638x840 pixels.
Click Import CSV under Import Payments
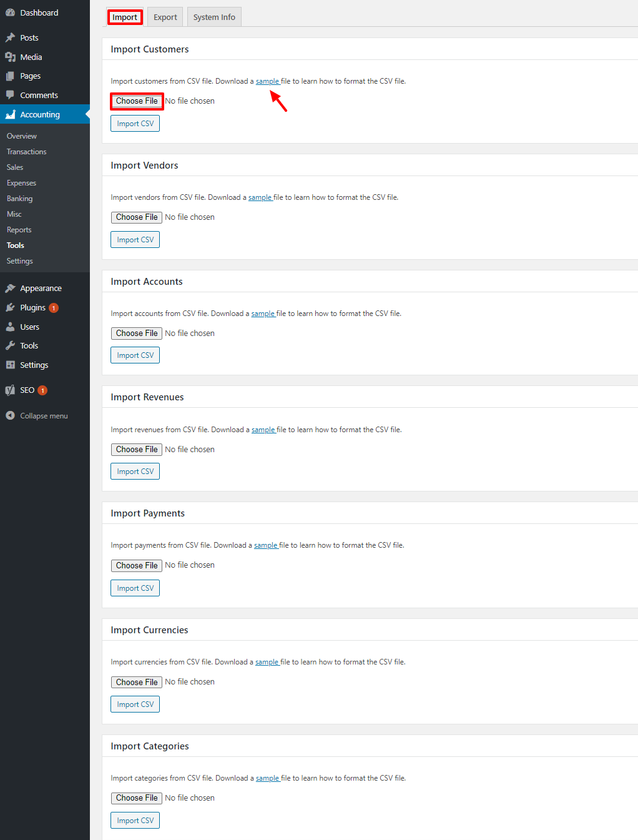coord(135,588)
